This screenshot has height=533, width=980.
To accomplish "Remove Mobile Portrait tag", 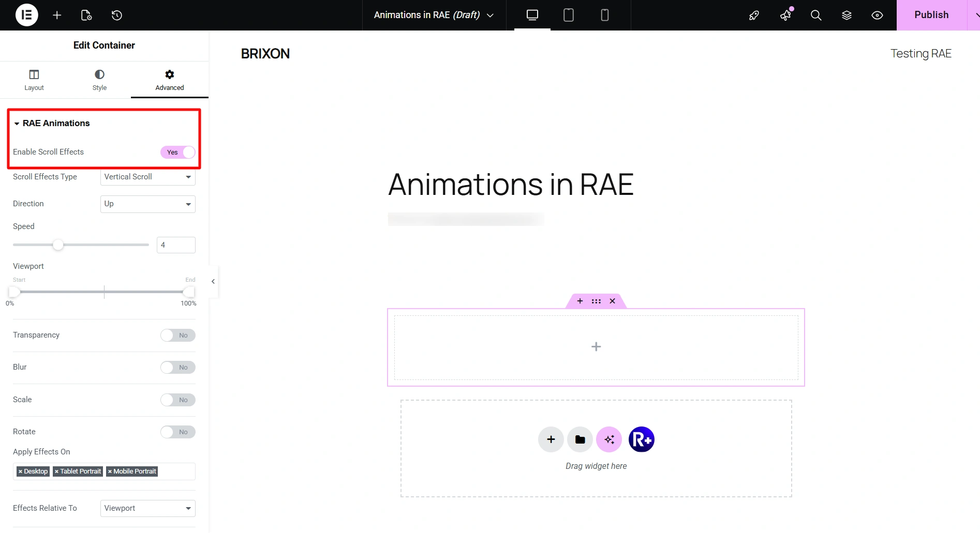I will pyautogui.click(x=110, y=471).
